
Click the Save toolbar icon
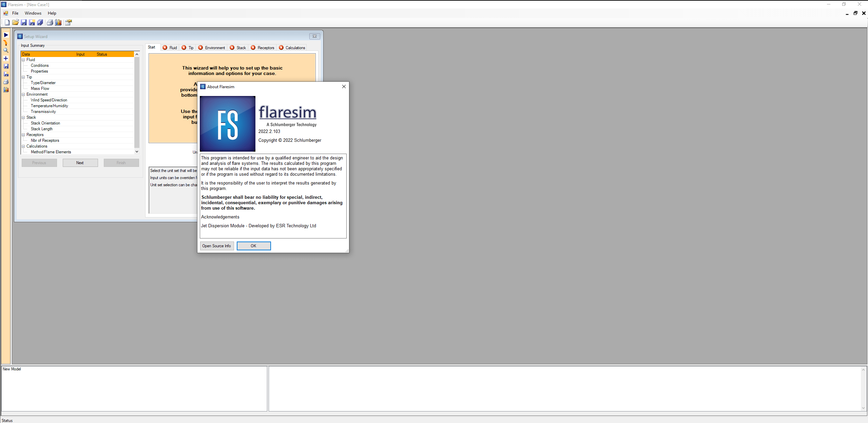tap(23, 22)
